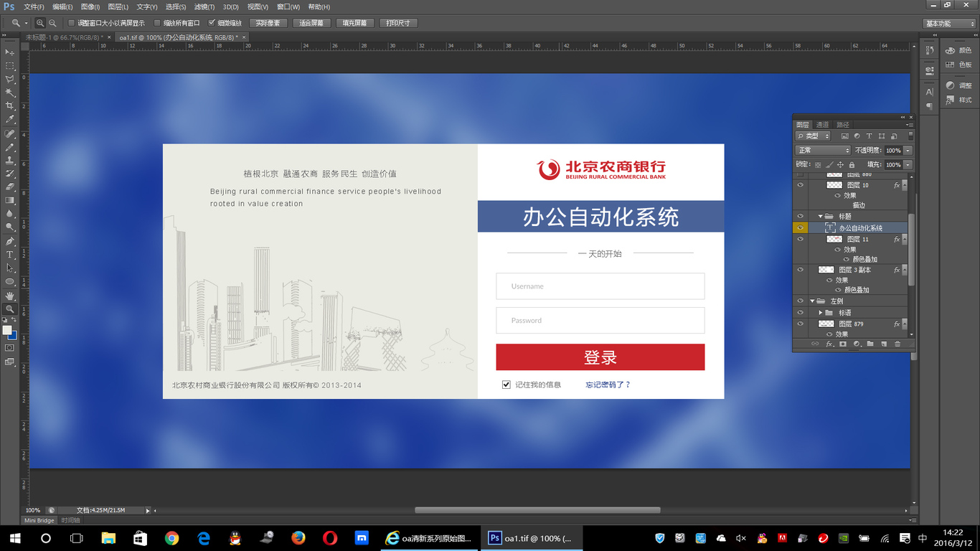This screenshot has width=980, height=551.
Task: Click the foreground color swatch
Action: point(7,330)
